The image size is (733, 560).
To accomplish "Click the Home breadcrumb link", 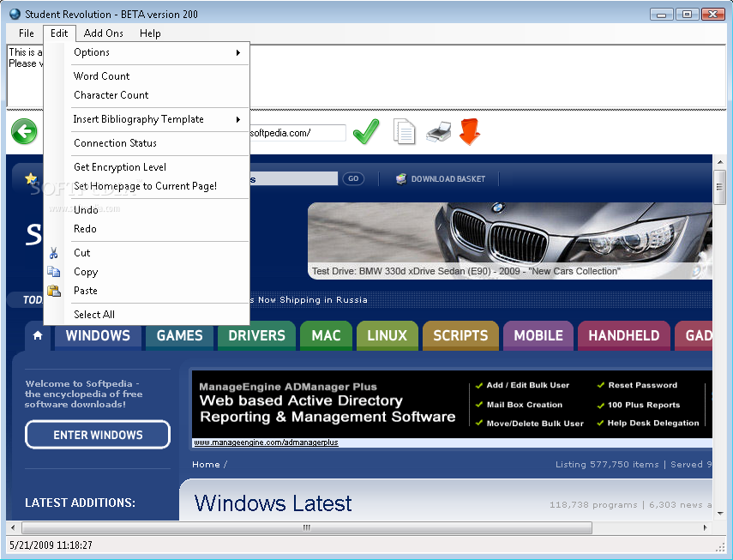I will coord(206,464).
